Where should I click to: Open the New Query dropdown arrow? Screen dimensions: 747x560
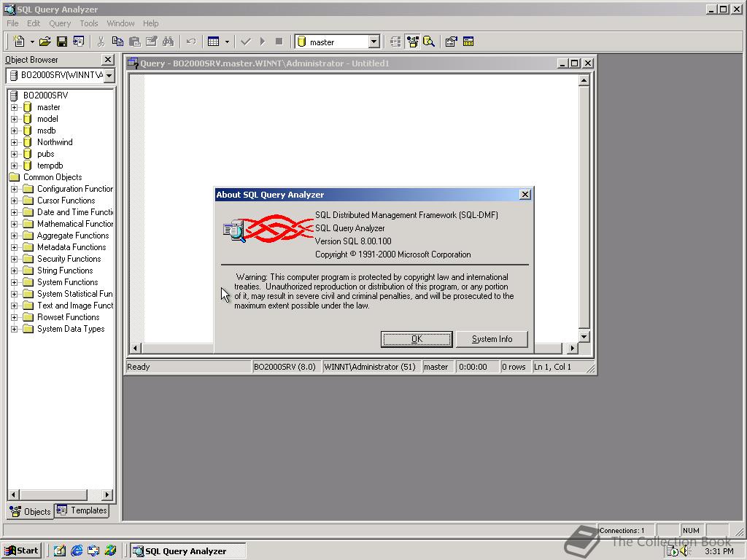[x=32, y=42]
